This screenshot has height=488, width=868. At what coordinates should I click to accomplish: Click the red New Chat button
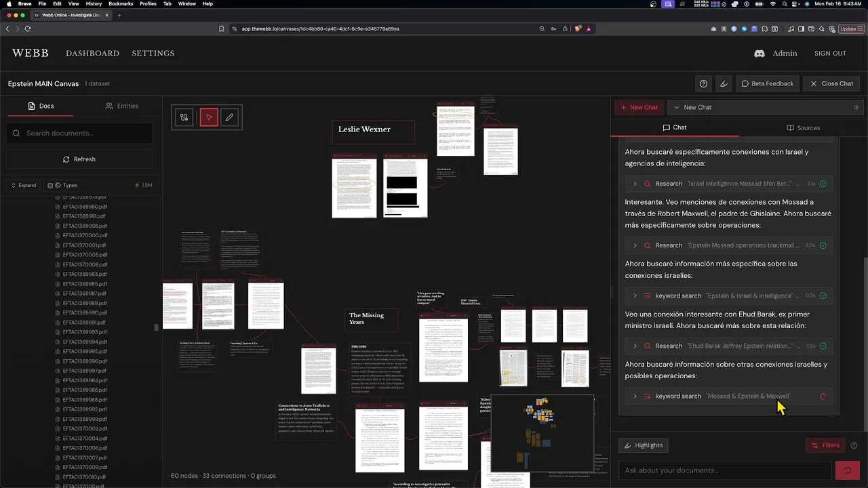(639, 107)
